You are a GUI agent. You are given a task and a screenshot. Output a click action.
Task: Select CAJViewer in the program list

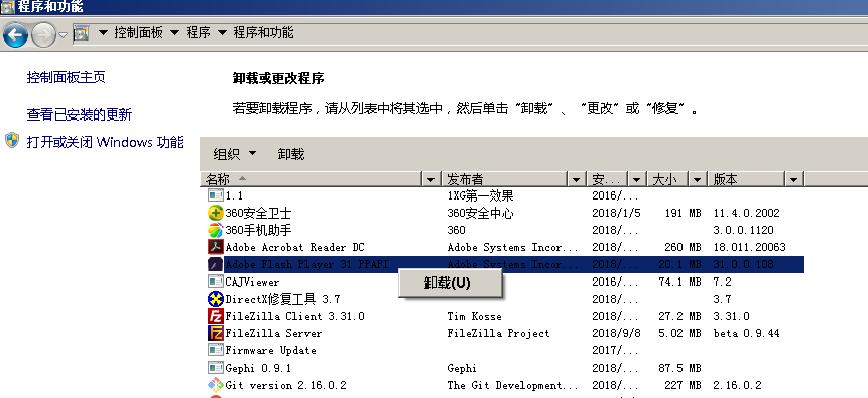point(252,282)
